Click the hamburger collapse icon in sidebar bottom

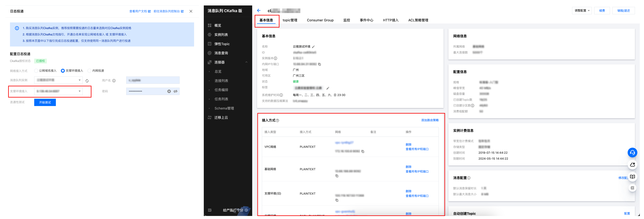point(210,210)
